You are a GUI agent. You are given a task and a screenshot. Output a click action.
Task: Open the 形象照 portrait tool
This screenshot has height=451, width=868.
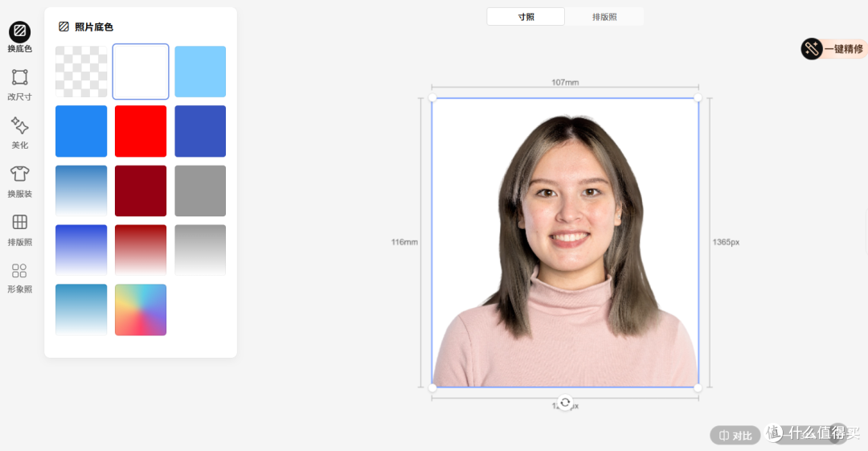tap(19, 277)
